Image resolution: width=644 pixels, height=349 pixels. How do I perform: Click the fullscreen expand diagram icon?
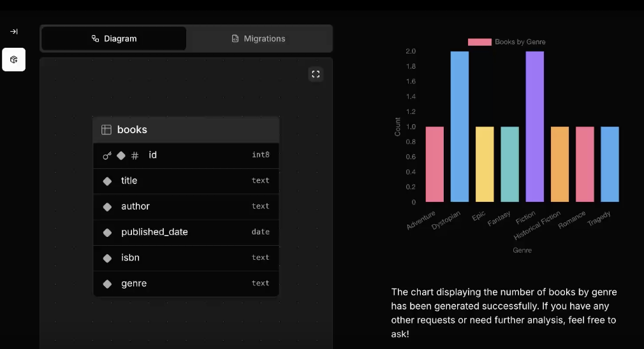[316, 75]
